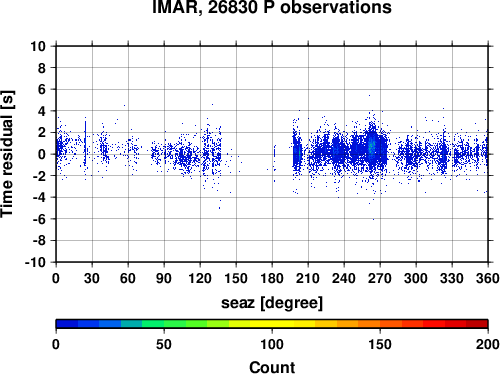Viewport: 500px width, 374px height.
Task: Click the data cluster near seaz 200
Action: tap(297, 153)
